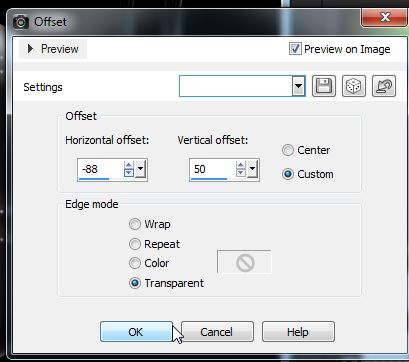
Task: Click the Vertical offset field showing 50
Action: pos(213,169)
